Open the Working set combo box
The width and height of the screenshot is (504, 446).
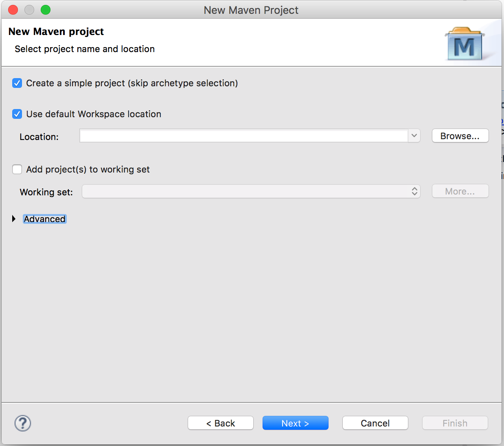(x=251, y=191)
